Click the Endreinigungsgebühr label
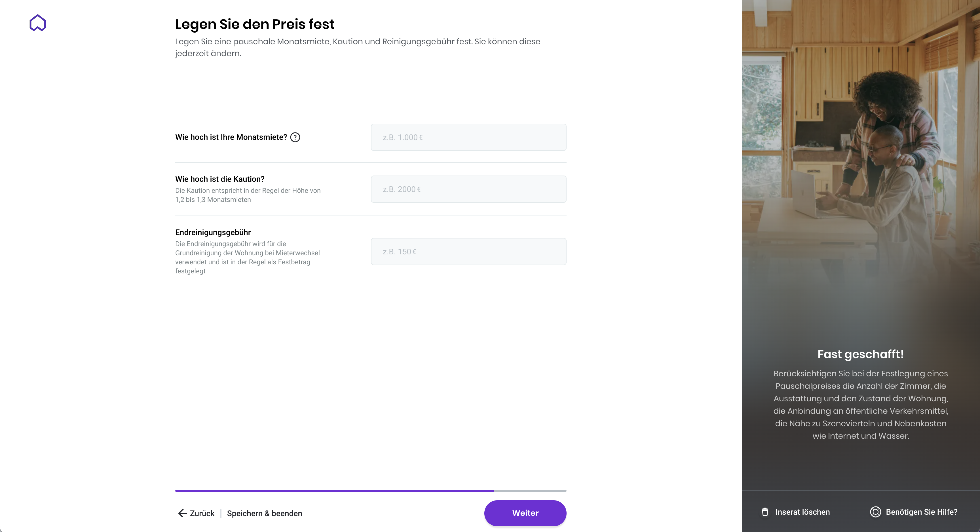980x532 pixels. pyautogui.click(x=213, y=233)
